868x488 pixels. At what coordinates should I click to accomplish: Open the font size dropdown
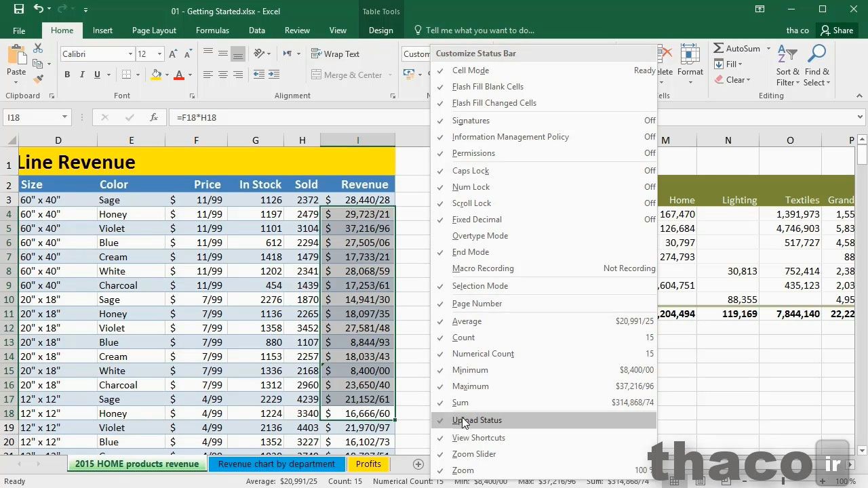coord(159,54)
